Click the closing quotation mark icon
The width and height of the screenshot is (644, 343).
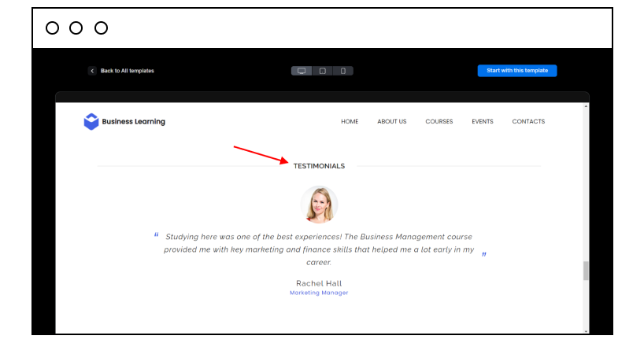pos(484,254)
